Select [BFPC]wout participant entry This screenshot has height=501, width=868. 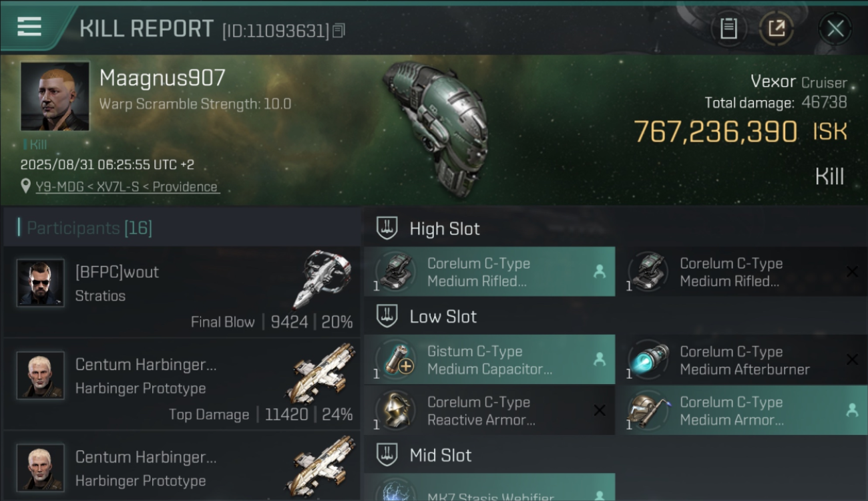coord(182,291)
